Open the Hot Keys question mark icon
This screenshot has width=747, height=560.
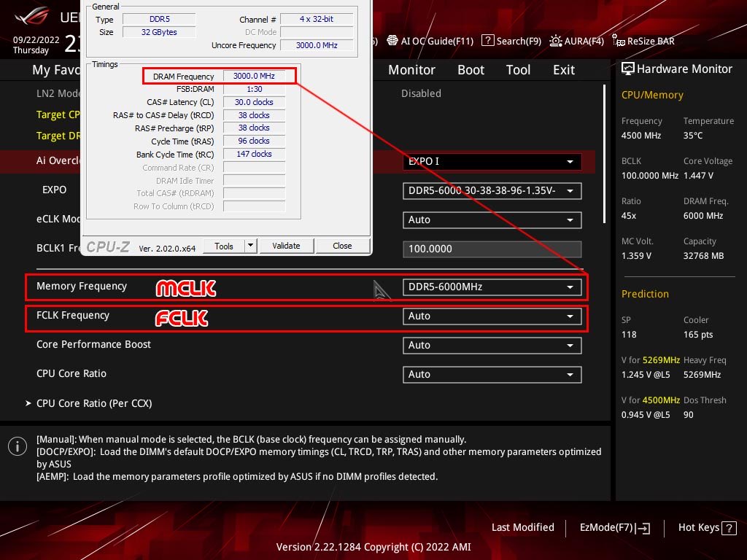tap(729, 528)
